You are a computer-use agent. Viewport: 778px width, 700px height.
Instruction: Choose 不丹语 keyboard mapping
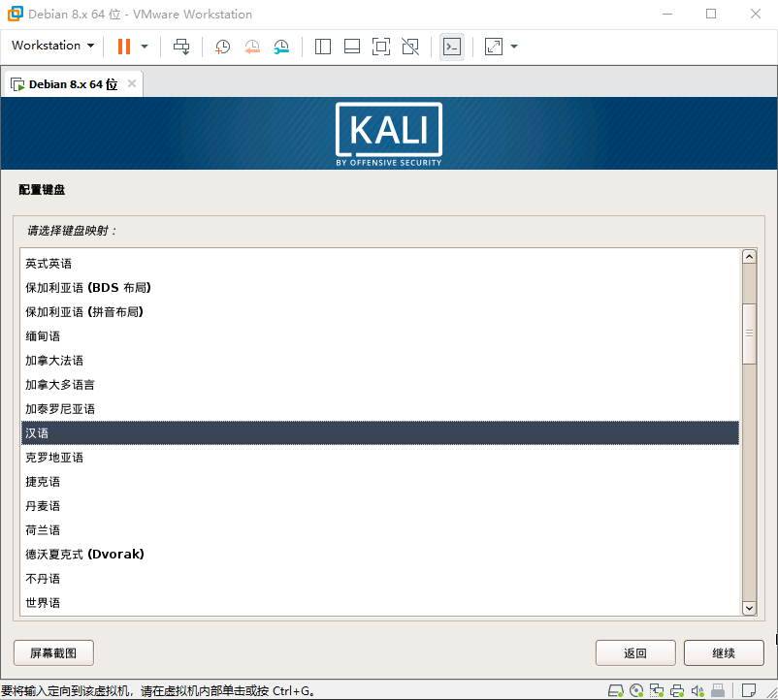[x=380, y=579]
